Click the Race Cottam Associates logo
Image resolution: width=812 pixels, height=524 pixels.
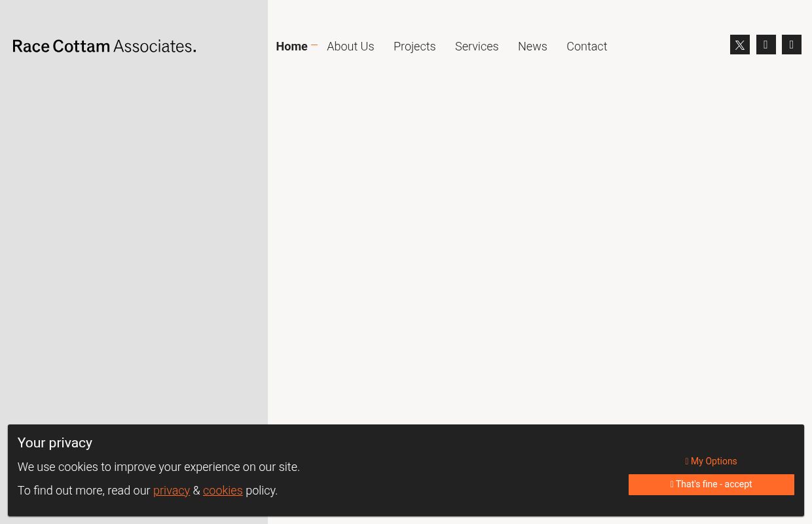click(105, 46)
